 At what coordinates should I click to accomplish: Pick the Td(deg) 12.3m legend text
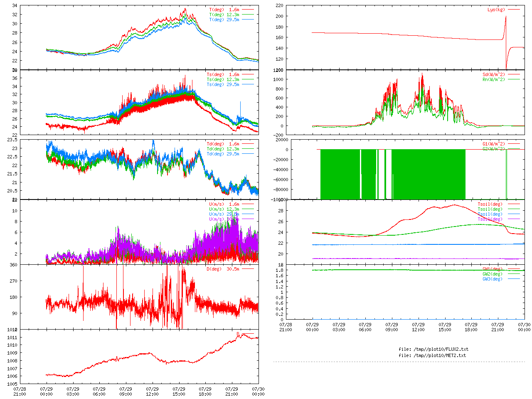pos(223,149)
